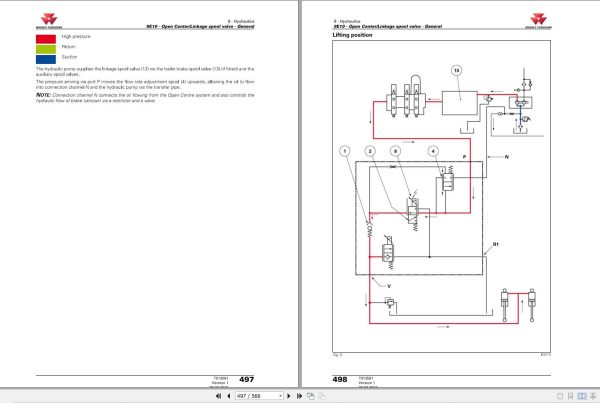Click page number 497 in footer
The height and width of the screenshot is (403, 600).
point(246,379)
